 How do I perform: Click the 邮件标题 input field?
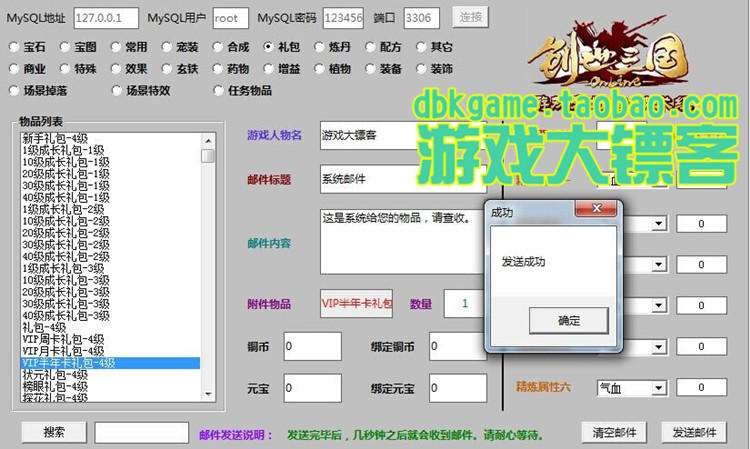click(403, 179)
